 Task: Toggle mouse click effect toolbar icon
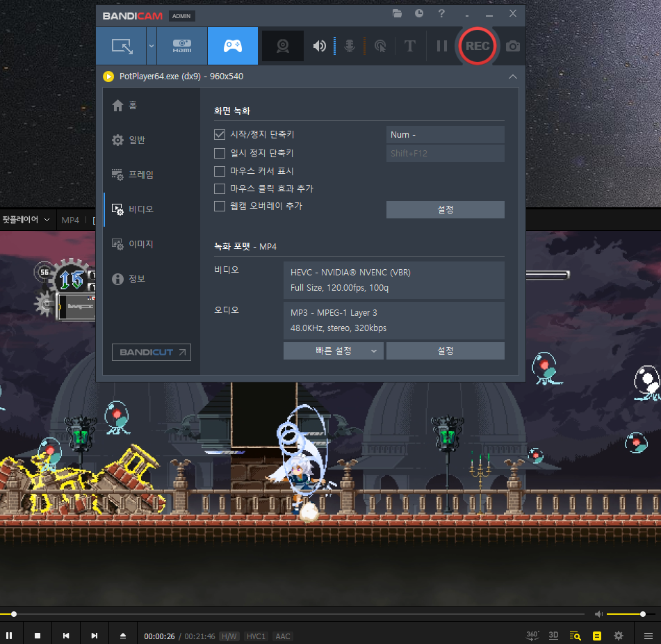click(380, 46)
